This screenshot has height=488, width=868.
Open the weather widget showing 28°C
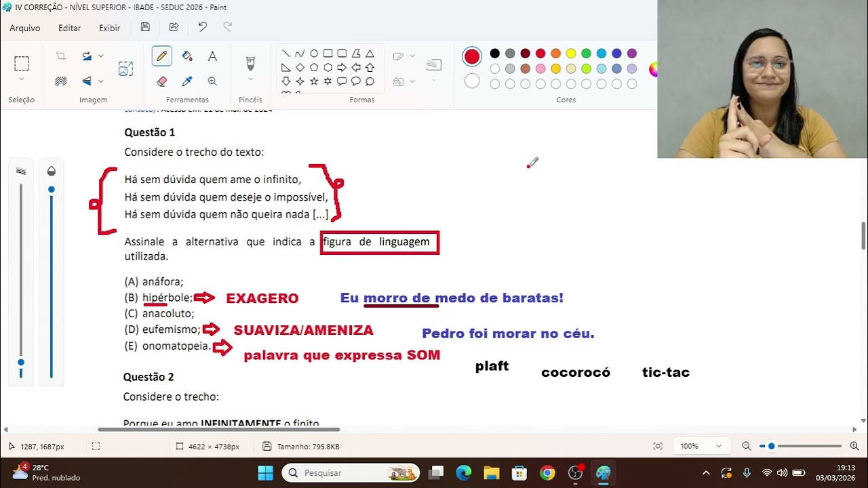coord(46,472)
